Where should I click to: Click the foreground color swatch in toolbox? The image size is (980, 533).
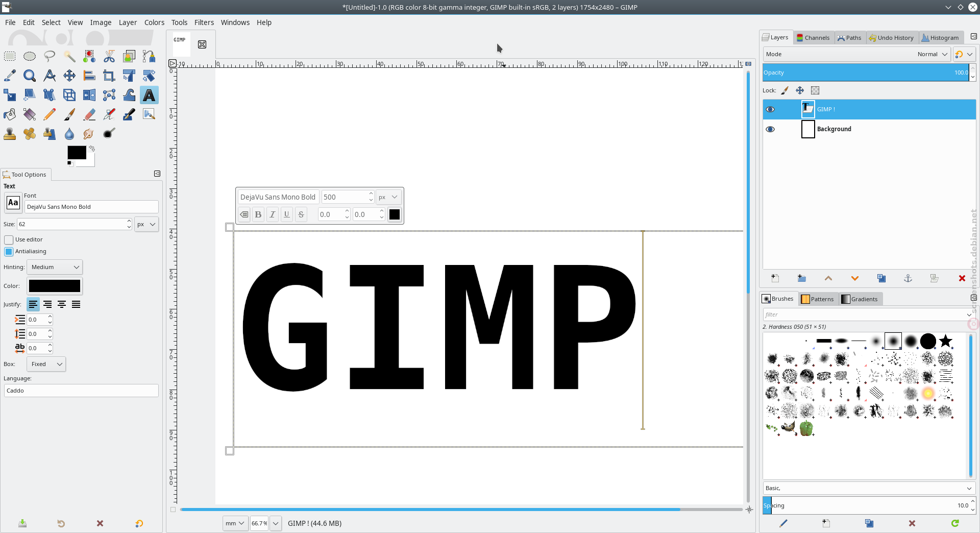point(77,153)
